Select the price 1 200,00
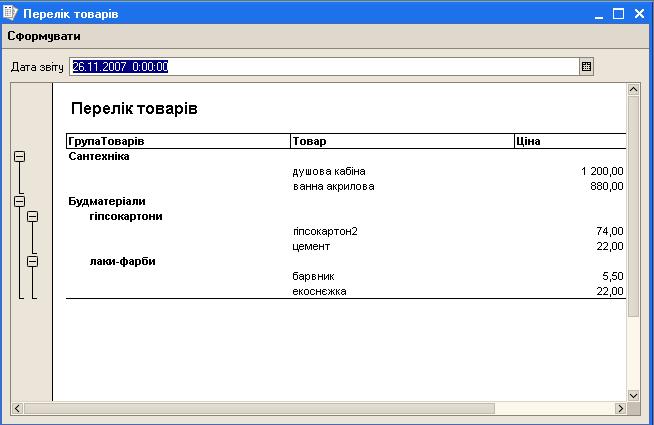654x425 pixels. 602,171
